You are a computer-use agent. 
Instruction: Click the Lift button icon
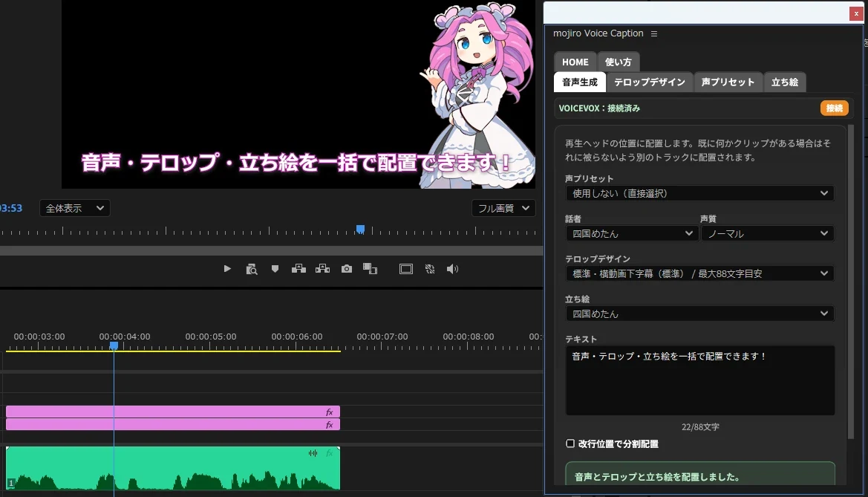tap(299, 269)
